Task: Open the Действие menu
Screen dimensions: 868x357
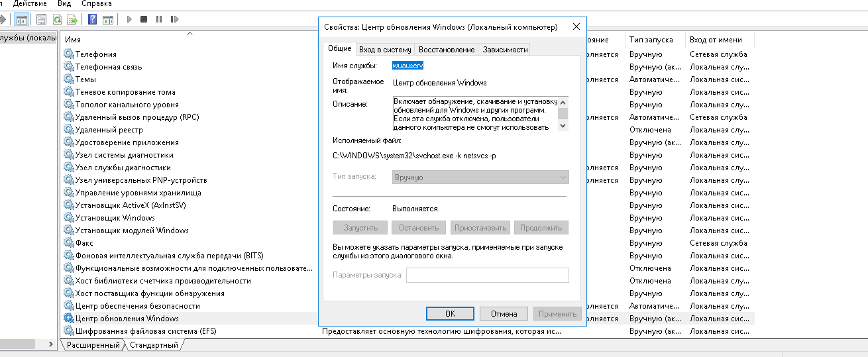Action: pos(30,4)
